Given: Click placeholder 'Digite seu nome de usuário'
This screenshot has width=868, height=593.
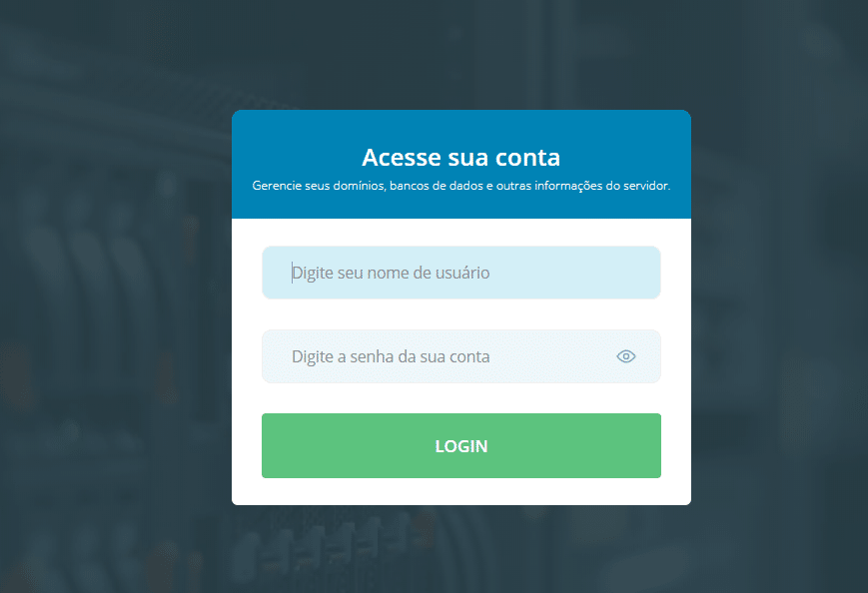Looking at the screenshot, I should 391,273.
